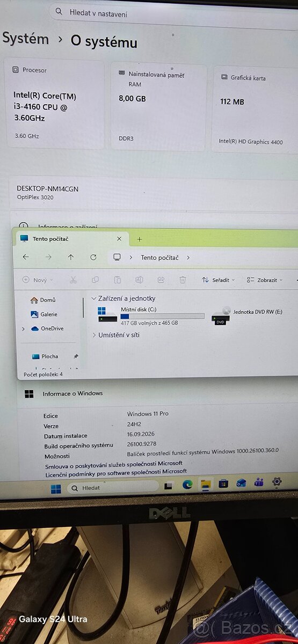Add a new File Explorer tab

[x=140, y=239]
